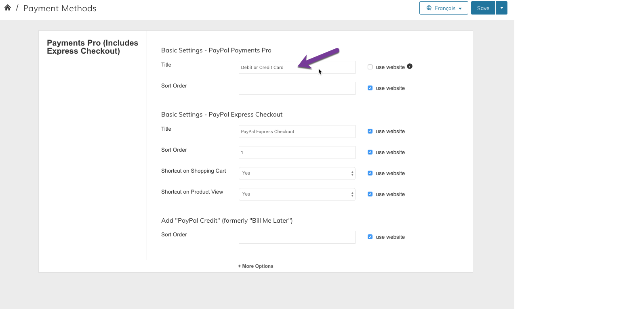Click the Payments Pro (Includes Express Checkout) heading
The height and width of the screenshot is (309, 644).
pyautogui.click(x=93, y=47)
